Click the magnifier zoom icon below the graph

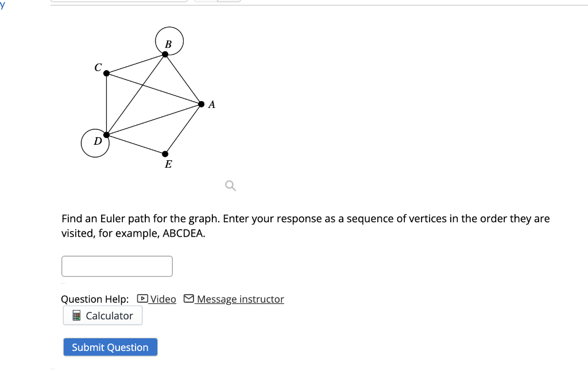[230, 186]
